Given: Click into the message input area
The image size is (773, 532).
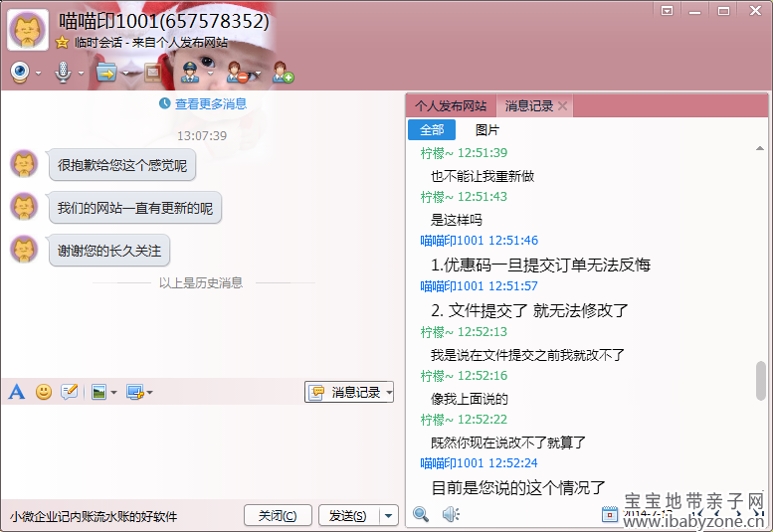Looking at the screenshot, I should point(202,450).
